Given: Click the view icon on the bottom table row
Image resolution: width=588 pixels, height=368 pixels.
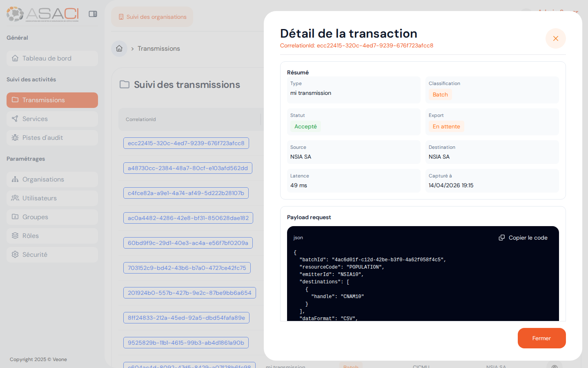Looking at the screenshot, I should 555,366.
